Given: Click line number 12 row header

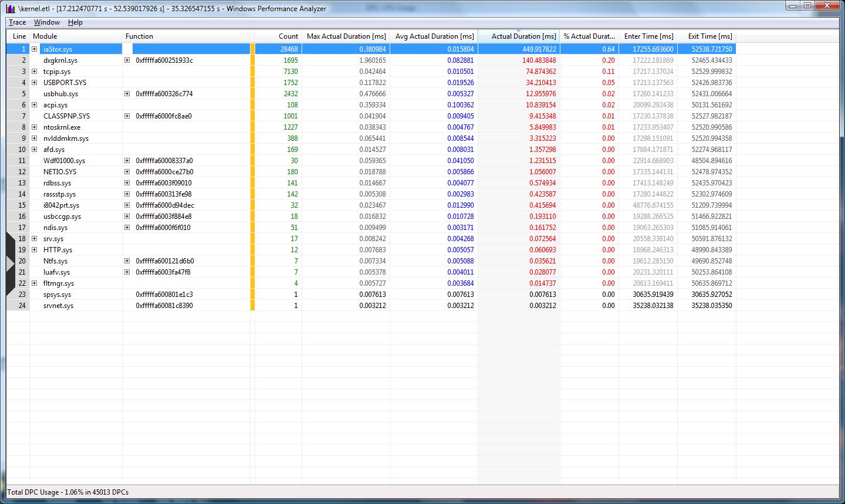Looking at the screenshot, I should pyautogui.click(x=18, y=172).
